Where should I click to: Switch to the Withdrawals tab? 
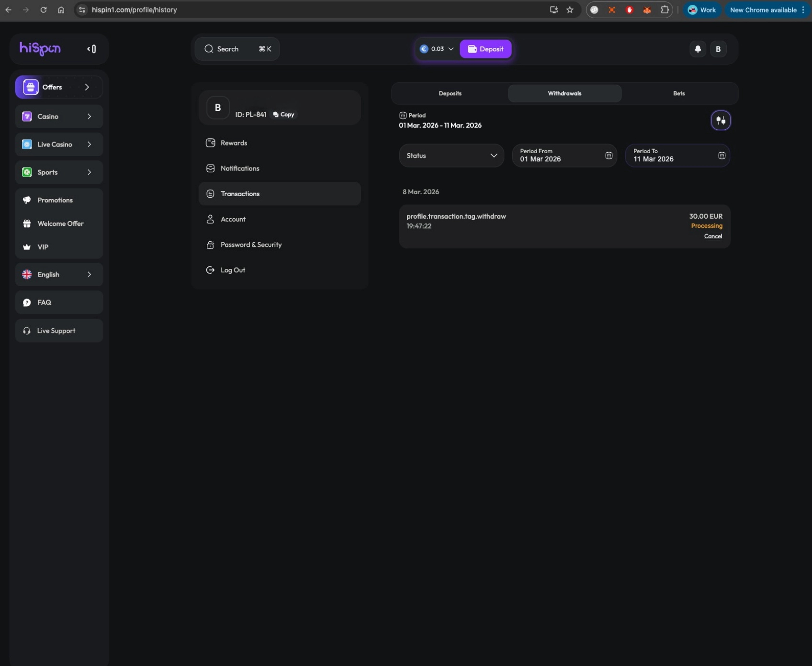click(x=564, y=93)
